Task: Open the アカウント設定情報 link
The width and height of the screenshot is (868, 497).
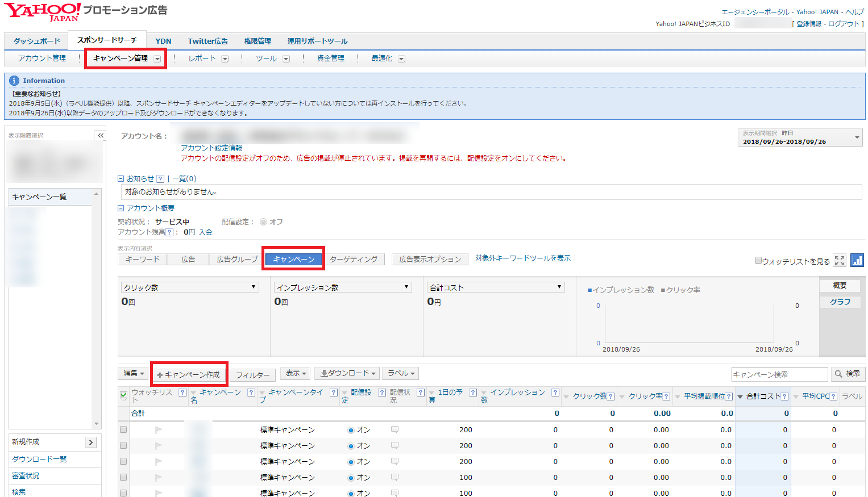Action: click(x=211, y=148)
